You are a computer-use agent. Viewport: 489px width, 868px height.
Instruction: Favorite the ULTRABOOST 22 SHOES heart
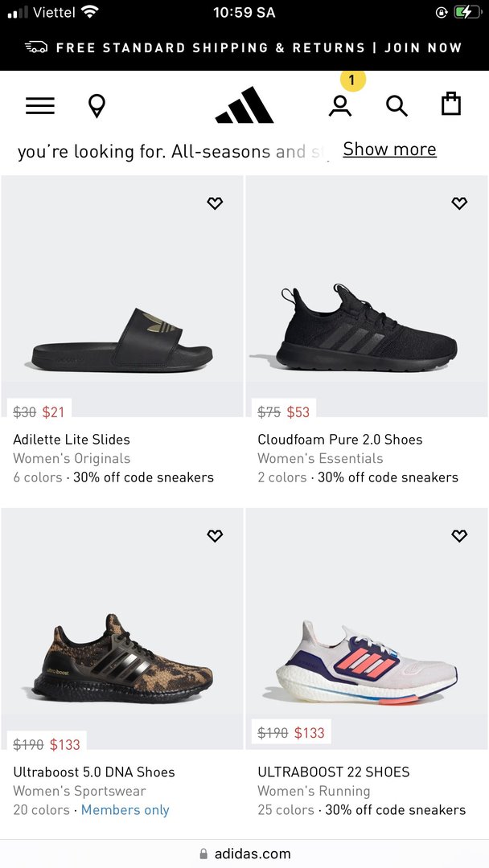pyautogui.click(x=459, y=536)
